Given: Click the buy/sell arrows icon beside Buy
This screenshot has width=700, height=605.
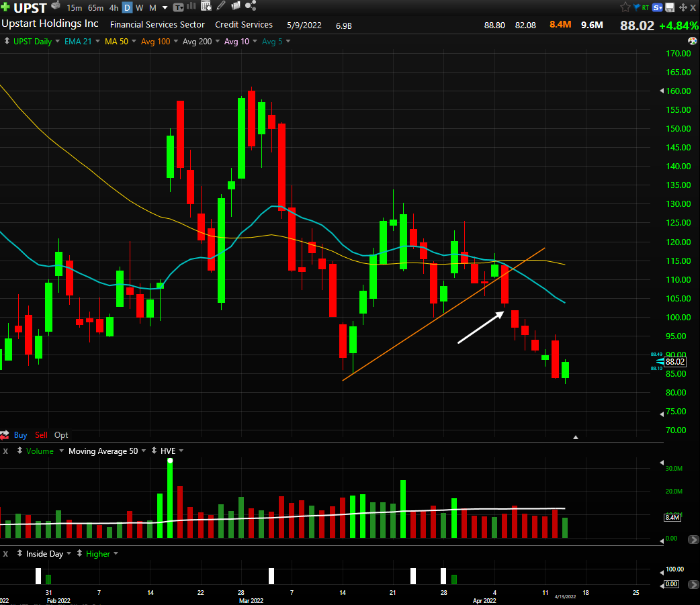Looking at the screenshot, I should coord(5,435).
